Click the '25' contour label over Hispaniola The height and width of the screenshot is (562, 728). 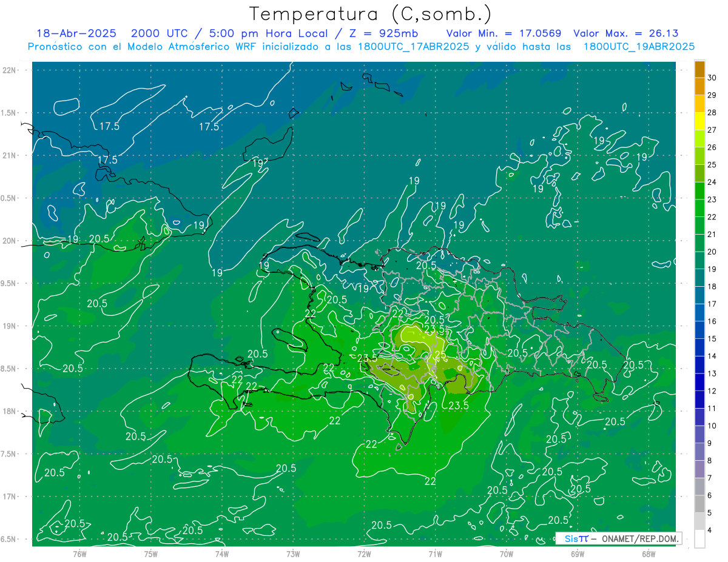tap(440, 355)
